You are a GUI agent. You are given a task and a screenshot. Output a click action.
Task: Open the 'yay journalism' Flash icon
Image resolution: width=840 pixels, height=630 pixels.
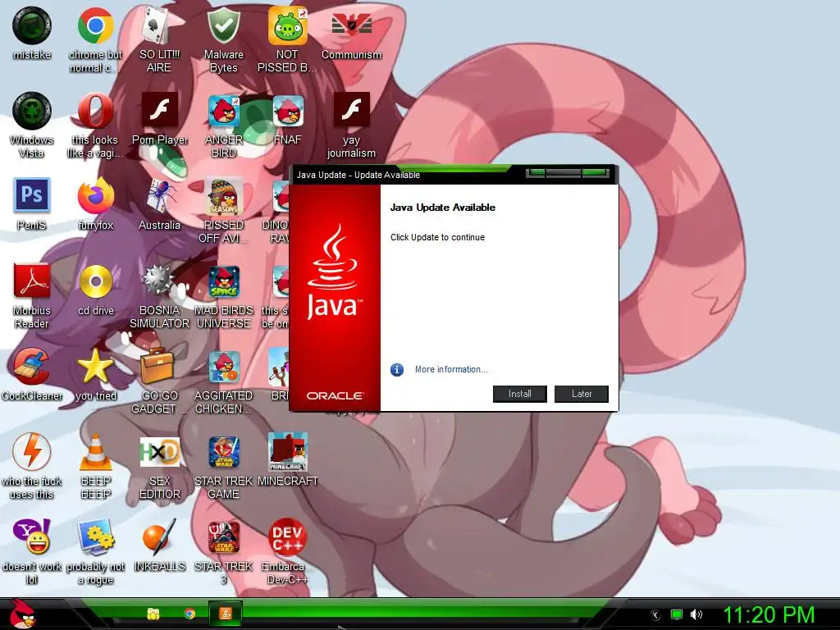(351, 111)
